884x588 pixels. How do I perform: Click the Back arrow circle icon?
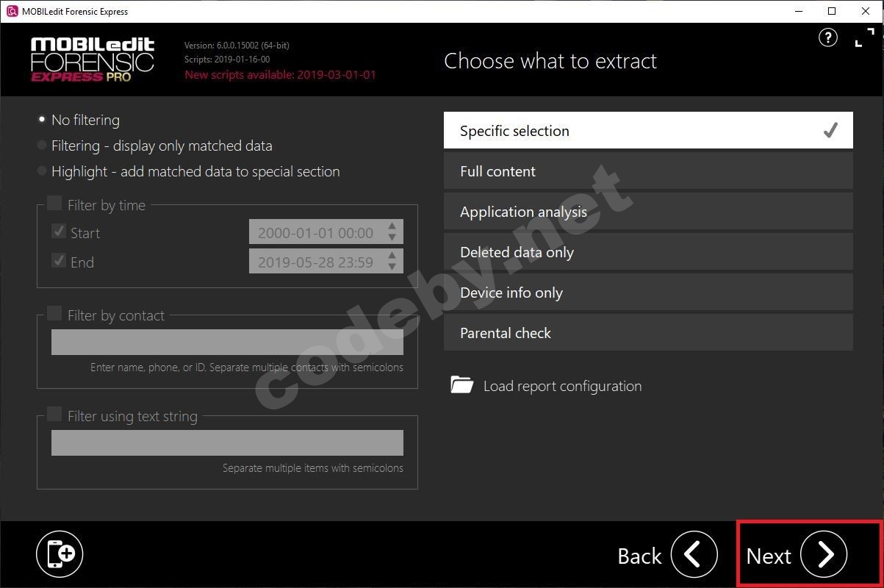[694, 555]
